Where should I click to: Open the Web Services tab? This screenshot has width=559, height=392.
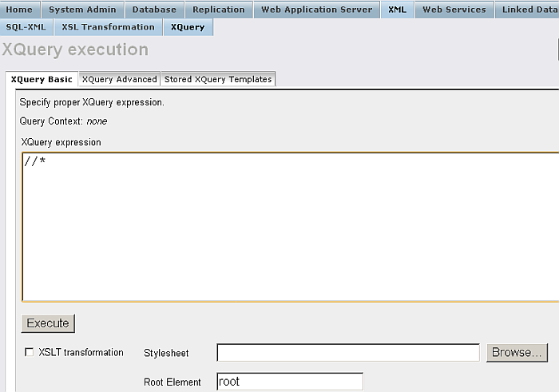454,10
